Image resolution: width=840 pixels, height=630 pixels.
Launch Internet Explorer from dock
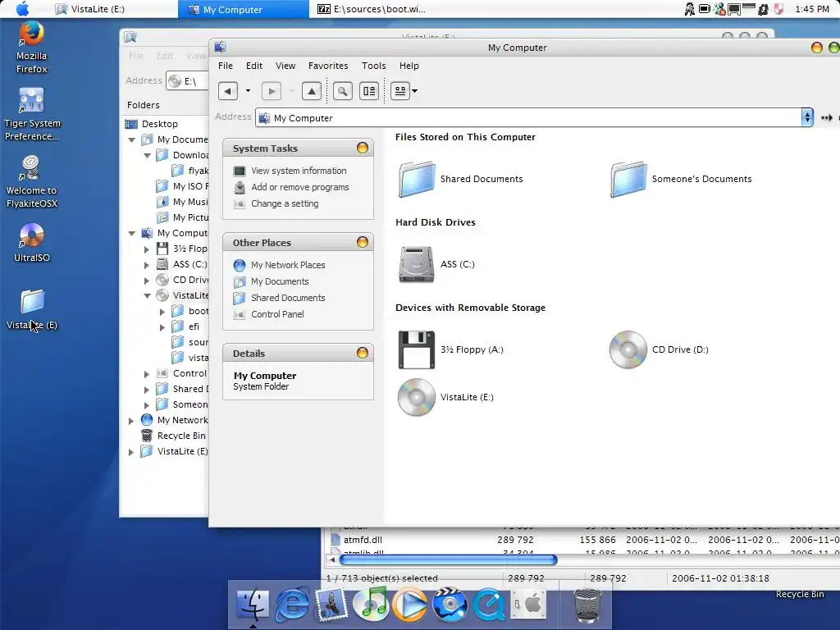click(292, 604)
